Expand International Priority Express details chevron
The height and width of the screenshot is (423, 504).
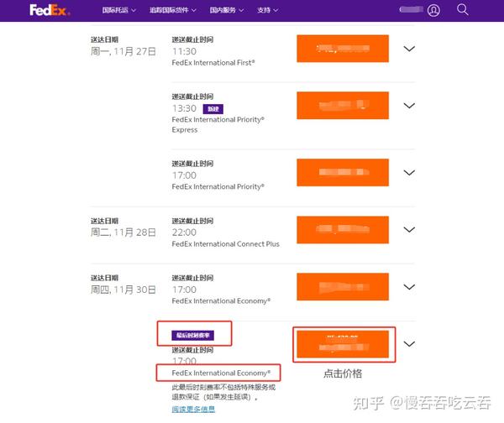pos(409,106)
